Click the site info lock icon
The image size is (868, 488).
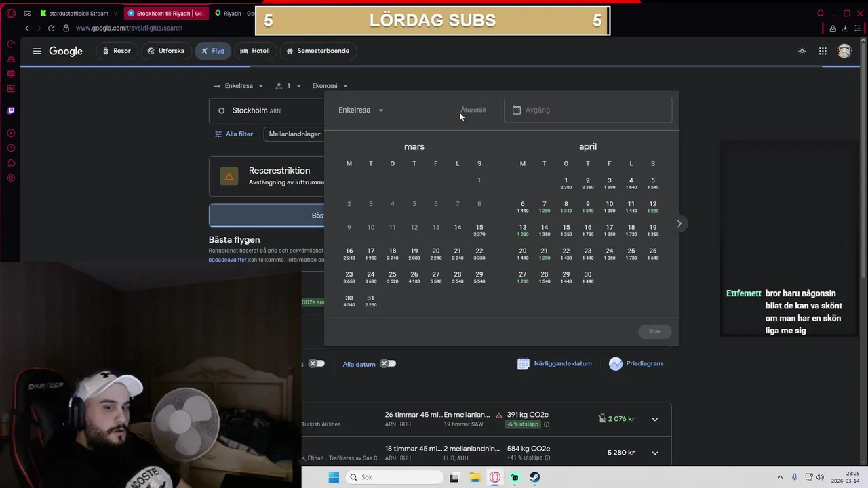pos(66,28)
